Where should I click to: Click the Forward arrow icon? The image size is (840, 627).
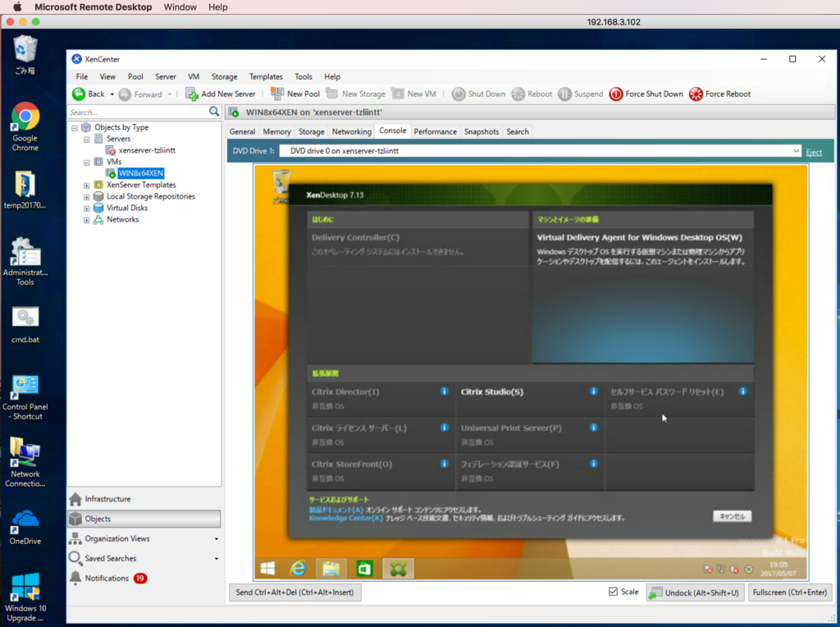point(125,94)
